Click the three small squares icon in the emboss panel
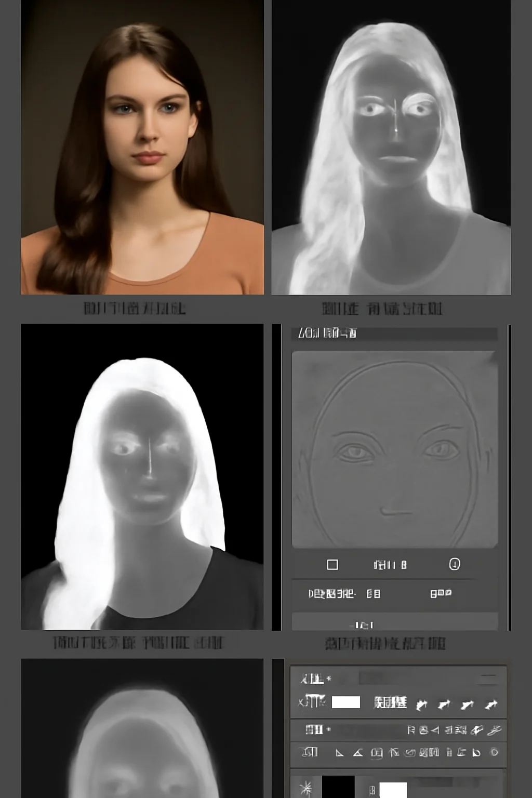532x798 pixels. click(x=441, y=593)
